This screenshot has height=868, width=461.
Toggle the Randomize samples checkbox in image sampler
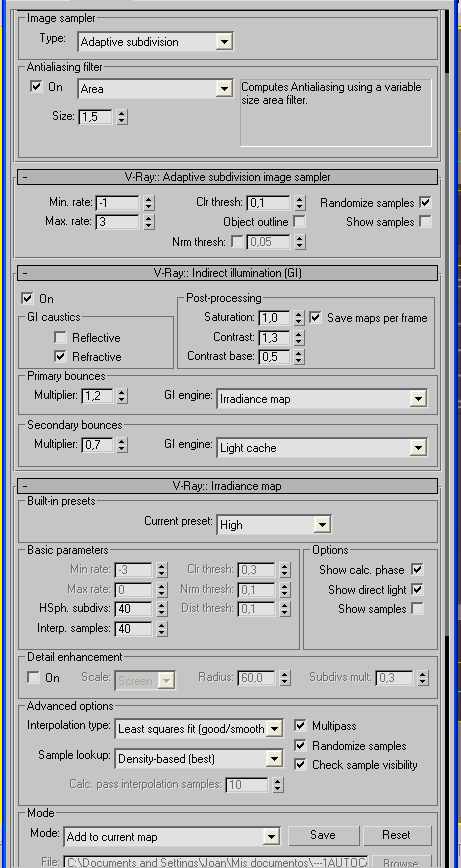tap(425, 203)
